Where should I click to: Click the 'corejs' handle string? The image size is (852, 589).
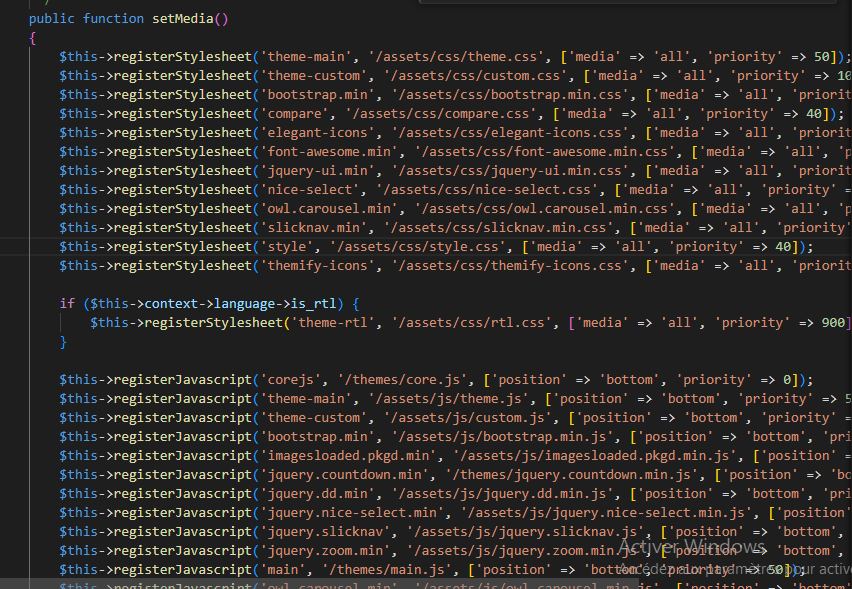coord(291,380)
